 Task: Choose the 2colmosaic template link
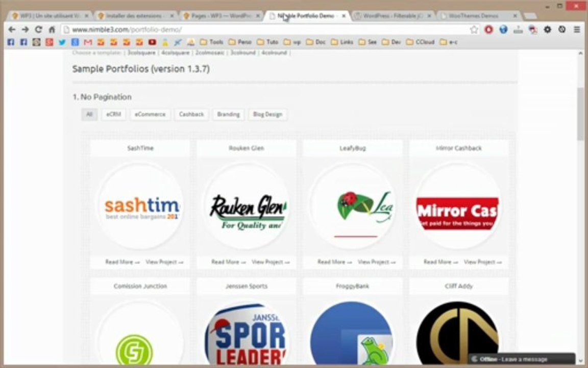pyautogui.click(x=210, y=53)
